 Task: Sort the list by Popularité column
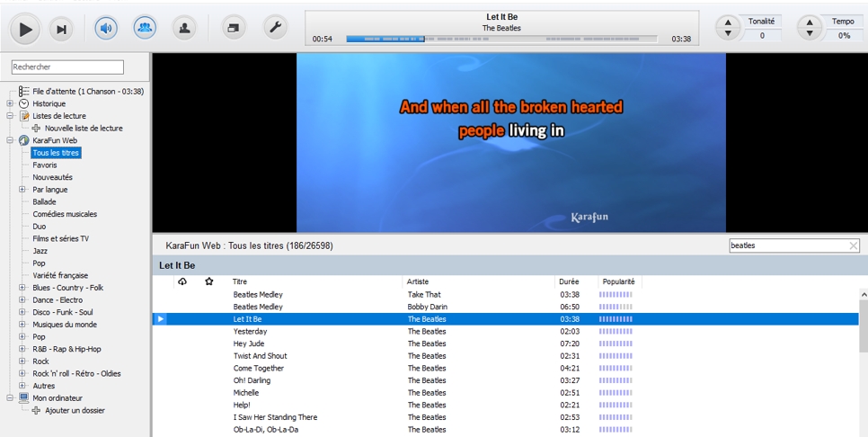point(619,282)
